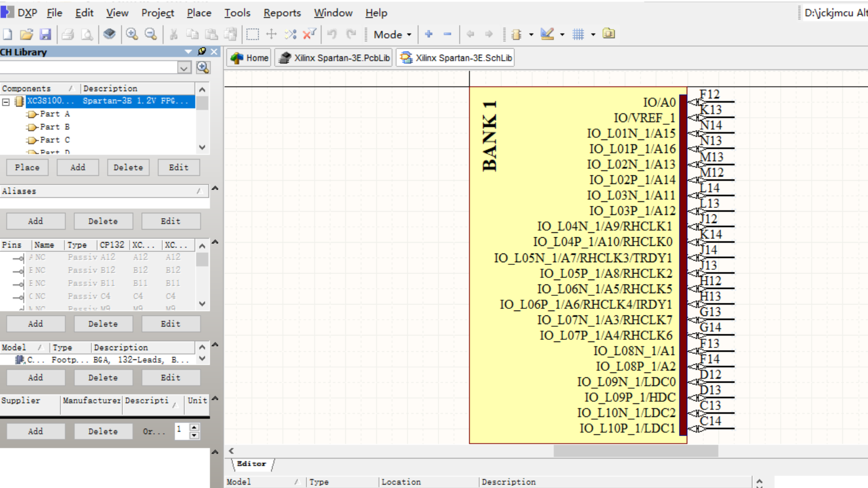Collapse the Model section
The image size is (868, 488).
(x=215, y=345)
